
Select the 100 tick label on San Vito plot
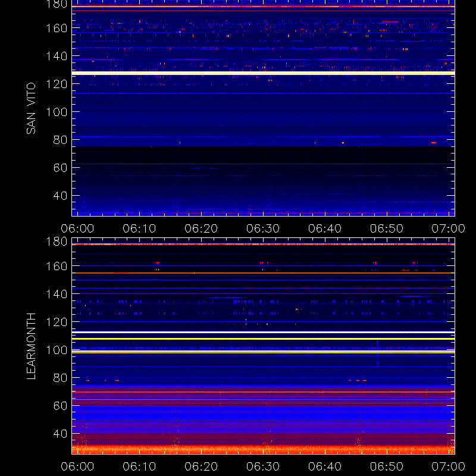click(x=57, y=112)
